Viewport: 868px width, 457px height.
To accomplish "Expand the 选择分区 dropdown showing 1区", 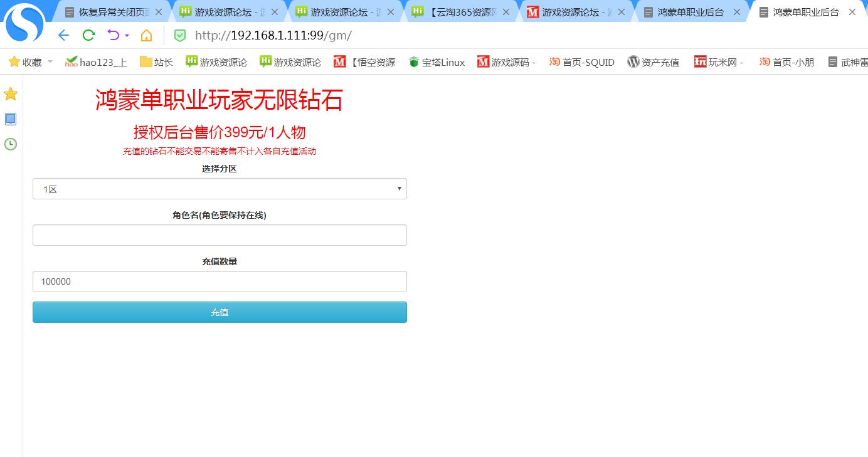I will tap(220, 189).
